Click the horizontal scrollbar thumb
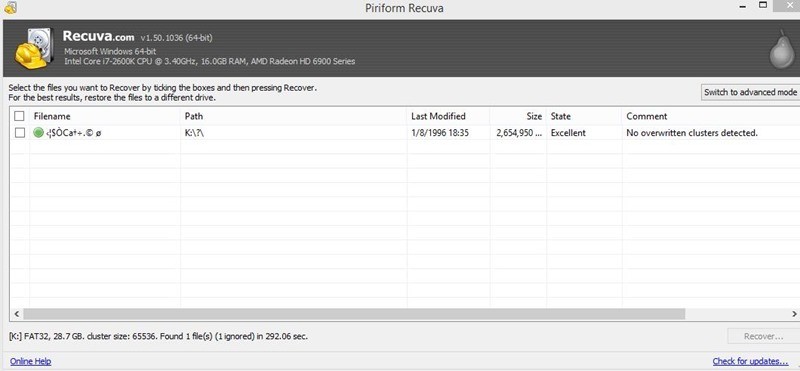800x371 pixels. point(354,314)
